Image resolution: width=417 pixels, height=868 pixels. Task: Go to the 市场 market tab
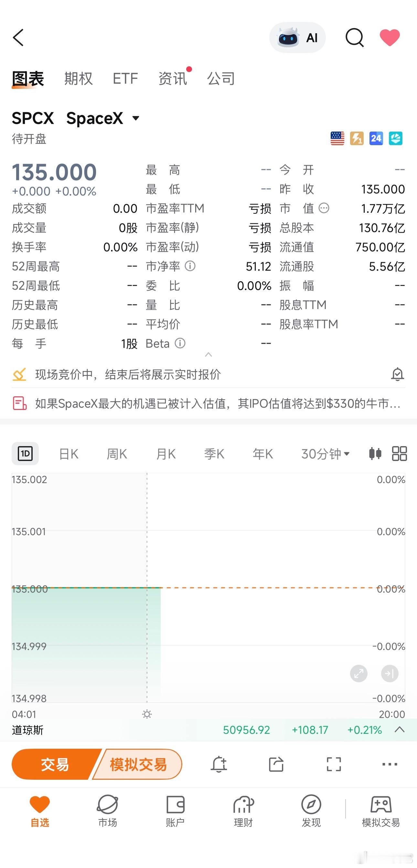coord(107,811)
